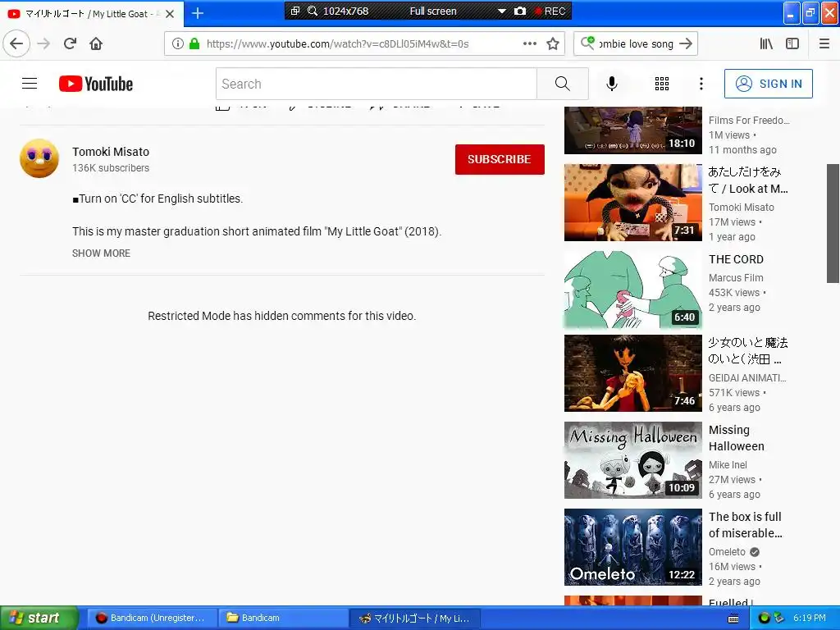Click Tomoki Misato channel avatar
Screen dimensions: 840x630
[x=39, y=158]
